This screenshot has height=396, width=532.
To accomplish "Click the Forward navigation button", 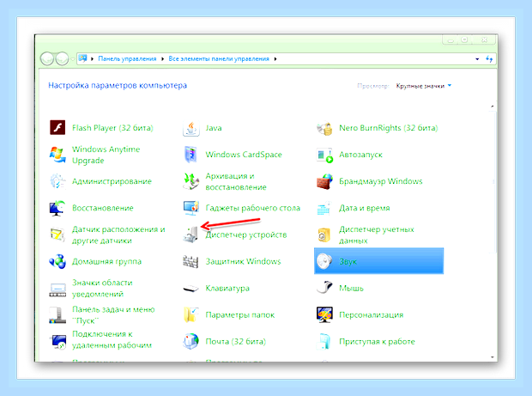I will (x=62, y=59).
